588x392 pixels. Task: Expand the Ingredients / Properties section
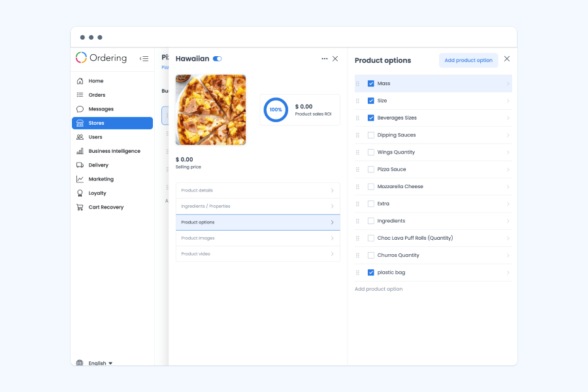[x=257, y=206]
